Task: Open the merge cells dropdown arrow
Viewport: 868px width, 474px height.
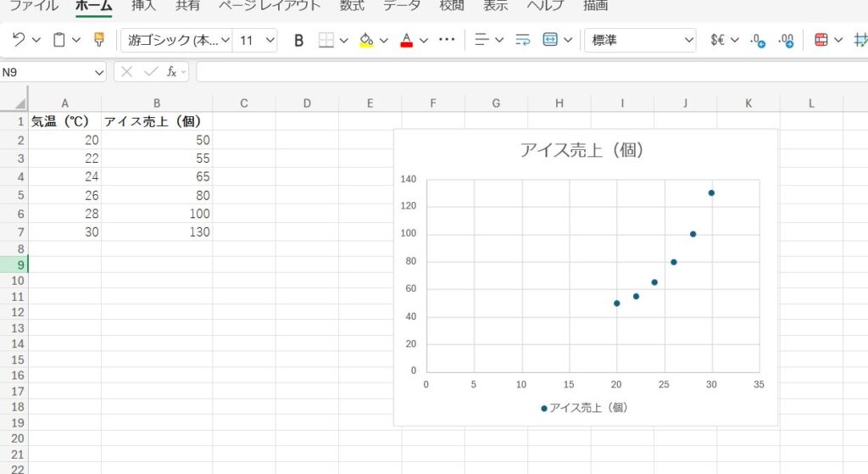Action: pyautogui.click(x=568, y=40)
